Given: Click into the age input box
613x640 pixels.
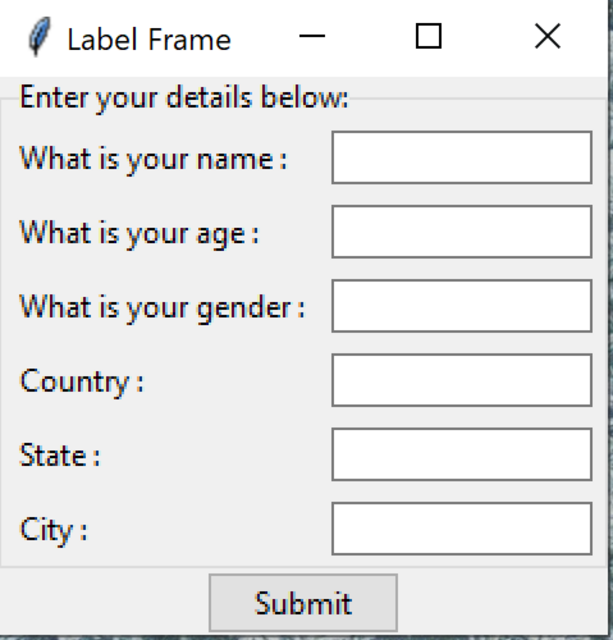Looking at the screenshot, I should point(461,232).
